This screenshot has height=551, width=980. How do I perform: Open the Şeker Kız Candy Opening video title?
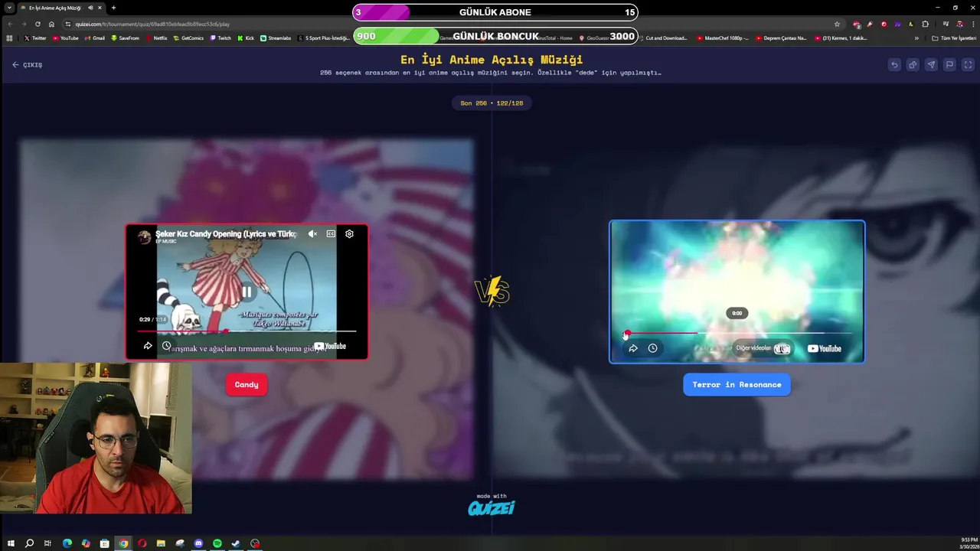click(x=226, y=233)
